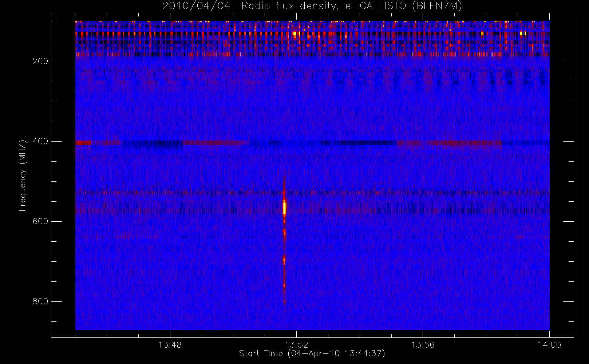The height and width of the screenshot is (364, 589).
Task: Click the 'Start Time (04-Apr-10 13:44:37)' label
Action: 312,353
